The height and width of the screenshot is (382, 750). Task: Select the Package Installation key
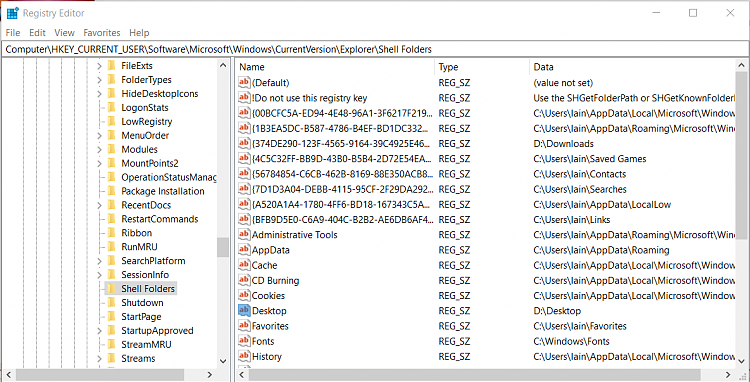[163, 191]
